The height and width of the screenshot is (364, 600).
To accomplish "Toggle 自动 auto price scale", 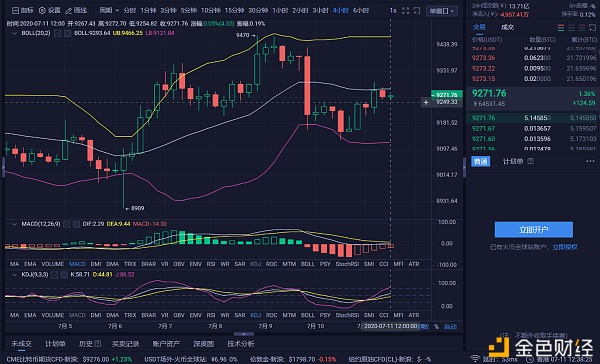I will [x=450, y=326].
